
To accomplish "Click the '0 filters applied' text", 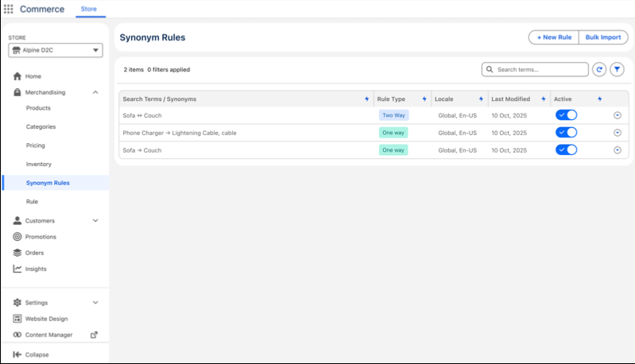I will (x=168, y=70).
